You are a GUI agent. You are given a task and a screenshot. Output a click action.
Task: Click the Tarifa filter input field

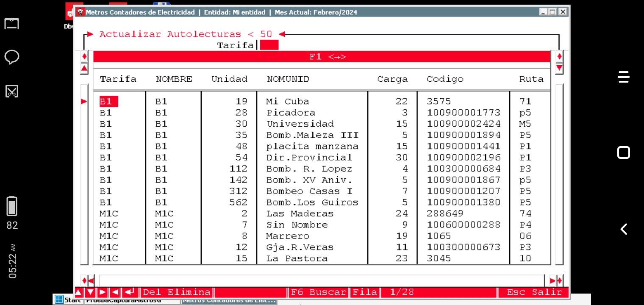[x=269, y=45]
